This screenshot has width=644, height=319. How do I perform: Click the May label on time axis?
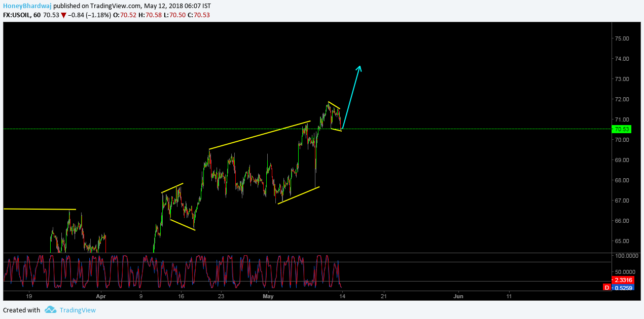click(x=268, y=296)
